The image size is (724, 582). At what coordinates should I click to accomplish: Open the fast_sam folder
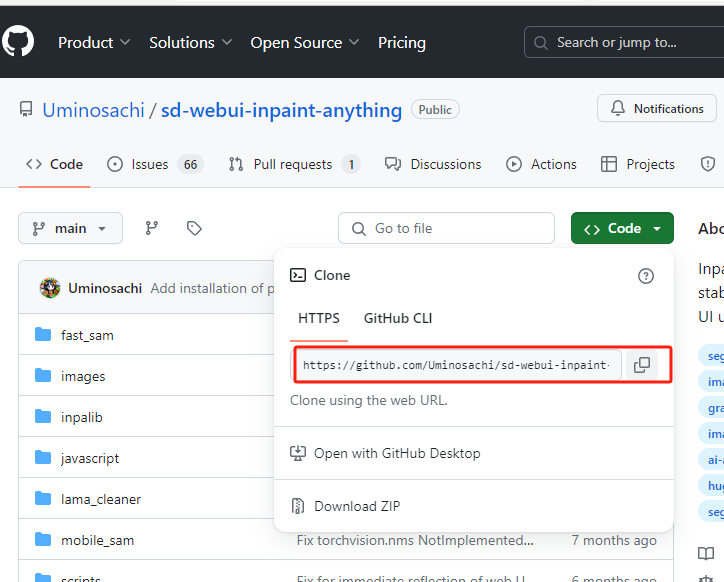click(87, 335)
